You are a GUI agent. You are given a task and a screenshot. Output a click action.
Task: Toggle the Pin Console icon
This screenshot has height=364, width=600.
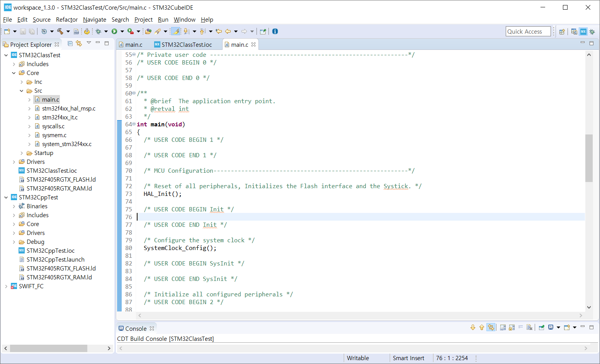(x=542, y=328)
